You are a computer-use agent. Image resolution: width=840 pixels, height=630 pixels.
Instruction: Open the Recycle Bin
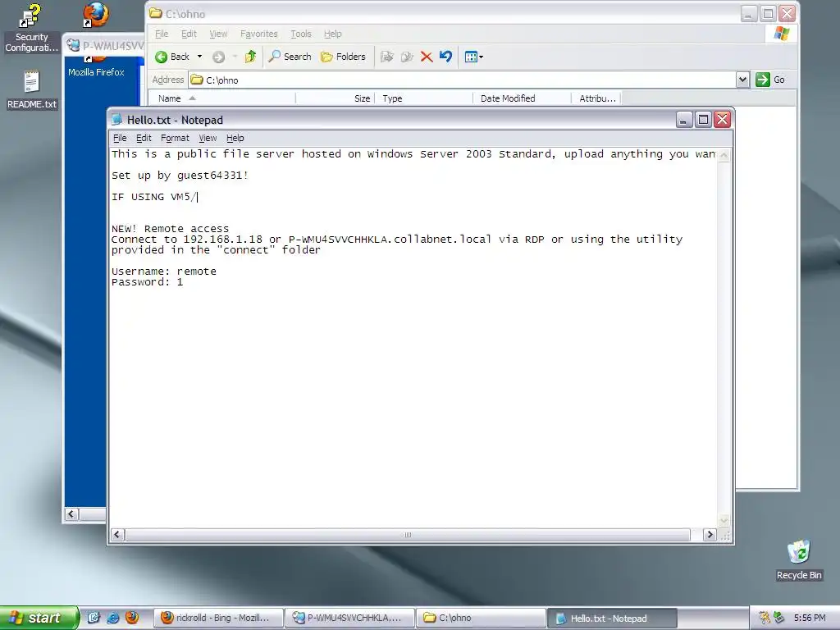pyautogui.click(x=799, y=559)
